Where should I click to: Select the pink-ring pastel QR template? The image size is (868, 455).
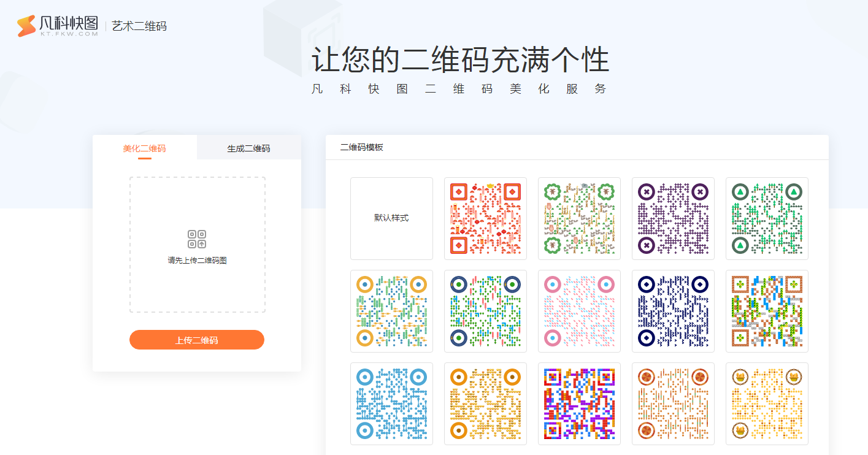coord(579,311)
